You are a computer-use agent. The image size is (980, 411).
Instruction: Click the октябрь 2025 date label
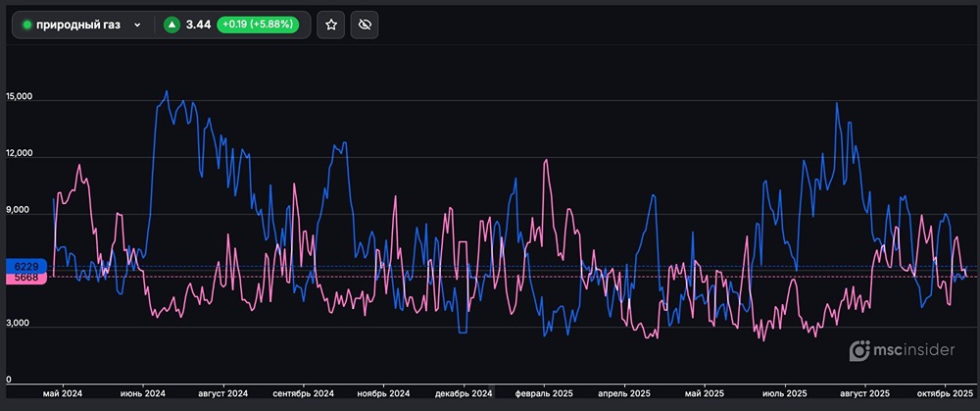[x=943, y=393]
